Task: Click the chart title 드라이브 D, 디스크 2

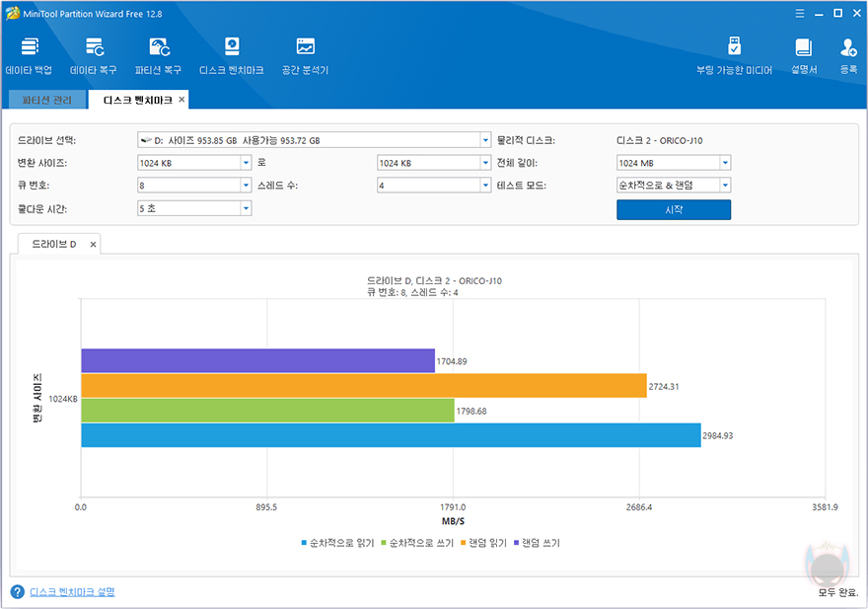Action: point(435,281)
